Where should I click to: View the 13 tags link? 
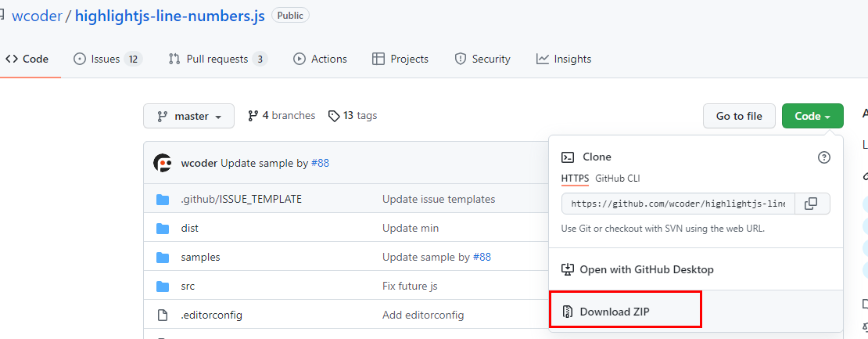(x=353, y=115)
